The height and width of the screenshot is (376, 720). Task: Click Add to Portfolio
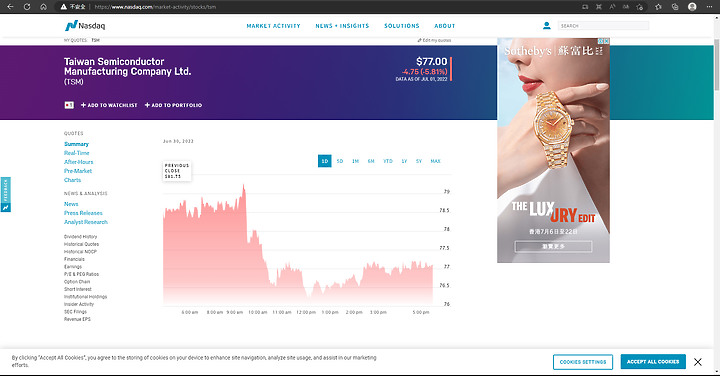click(x=174, y=105)
